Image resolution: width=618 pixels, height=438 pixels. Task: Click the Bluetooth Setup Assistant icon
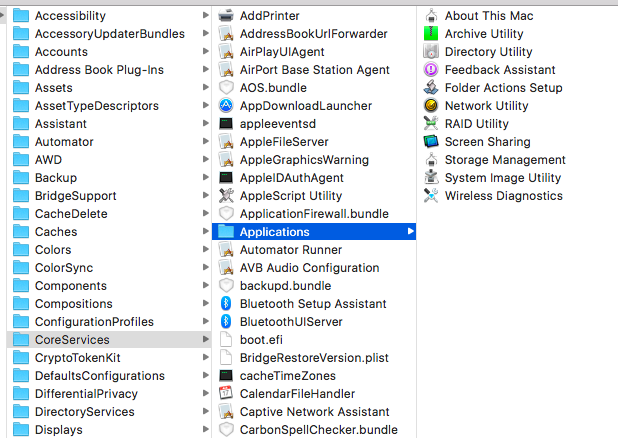226,304
